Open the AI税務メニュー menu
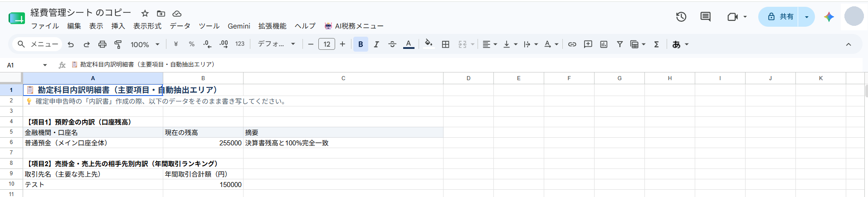Viewport: 868px width, 197px height. (x=354, y=26)
